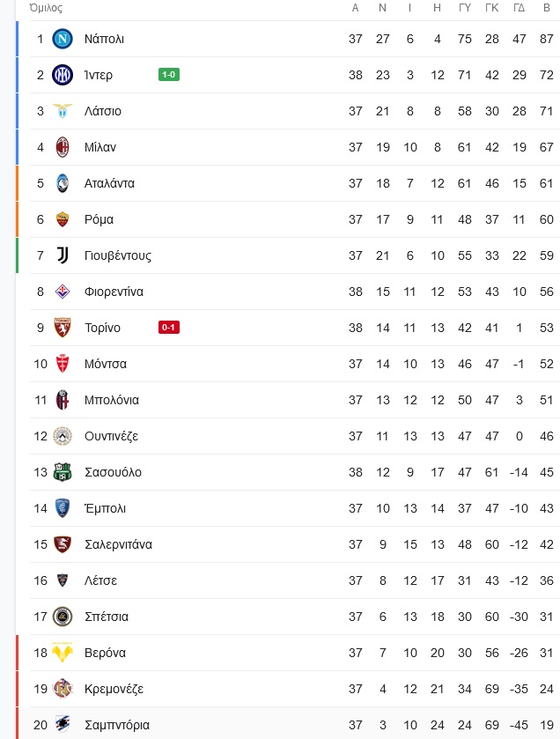Open the Fiorentina purple diamond crest
Screen dimensions: 560x739
63,292
